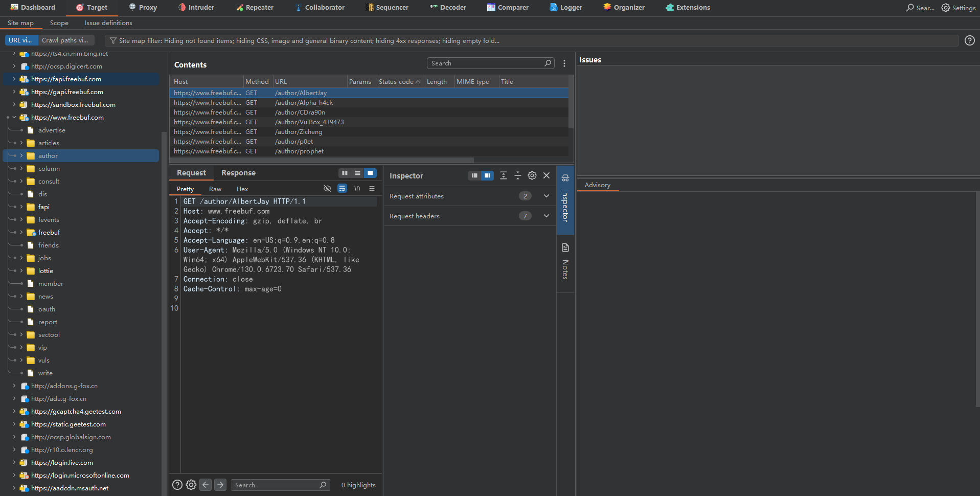The image size is (980, 496).
Task: Expand the vuls folder
Action: click(21, 360)
